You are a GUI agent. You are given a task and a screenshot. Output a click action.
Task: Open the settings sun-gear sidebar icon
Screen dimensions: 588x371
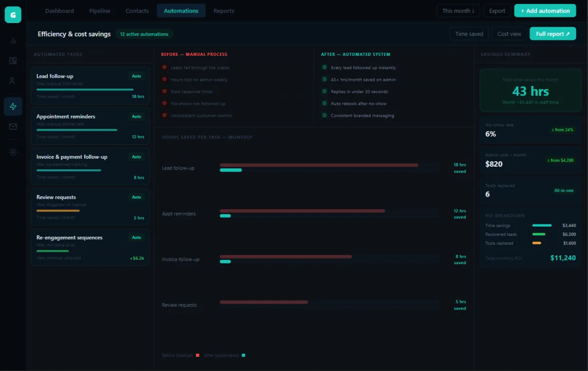(13, 152)
